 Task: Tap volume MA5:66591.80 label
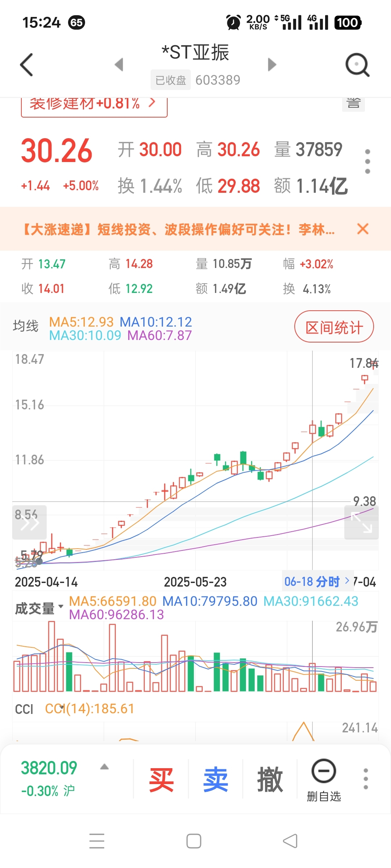pos(113,601)
